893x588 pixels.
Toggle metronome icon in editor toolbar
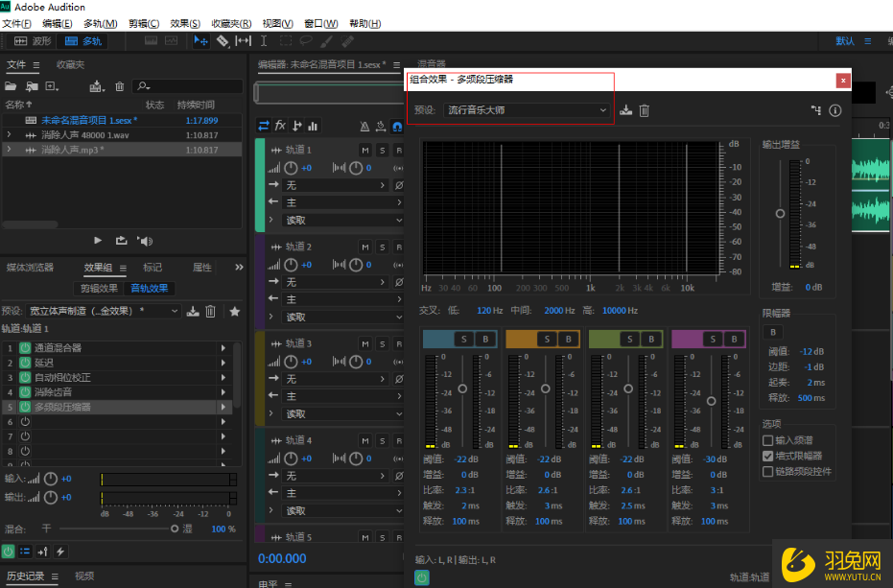point(364,126)
